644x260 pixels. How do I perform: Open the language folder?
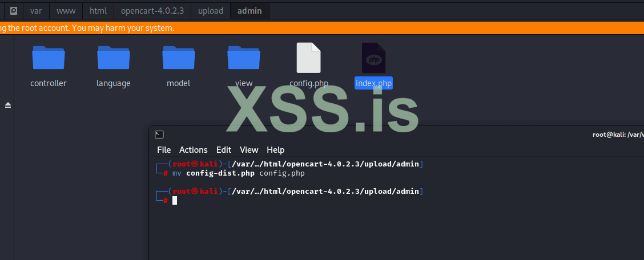pyautogui.click(x=114, y=58)
